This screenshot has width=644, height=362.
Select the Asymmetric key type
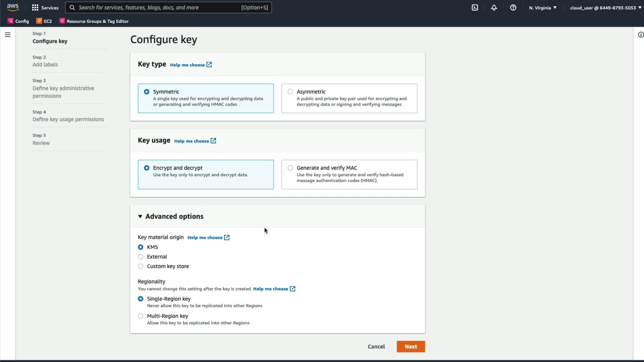pyautogui.click(x=290, y=92)
